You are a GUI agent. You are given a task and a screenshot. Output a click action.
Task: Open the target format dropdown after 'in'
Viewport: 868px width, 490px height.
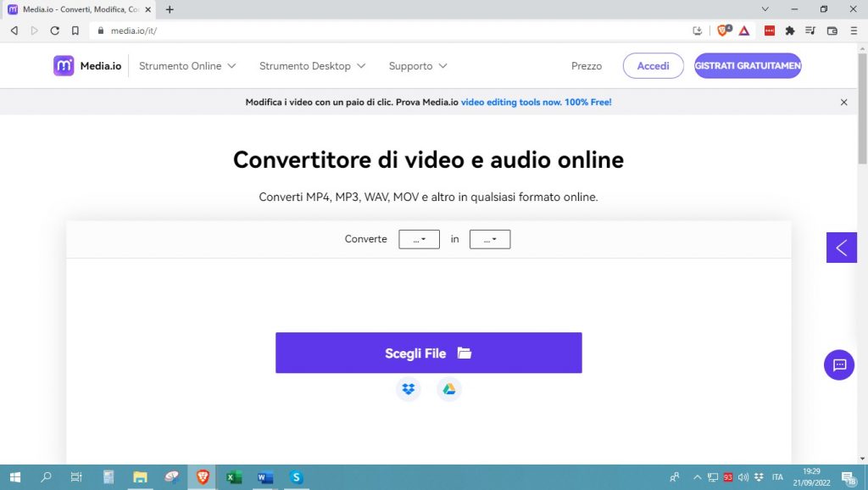[x=490, y=239]
